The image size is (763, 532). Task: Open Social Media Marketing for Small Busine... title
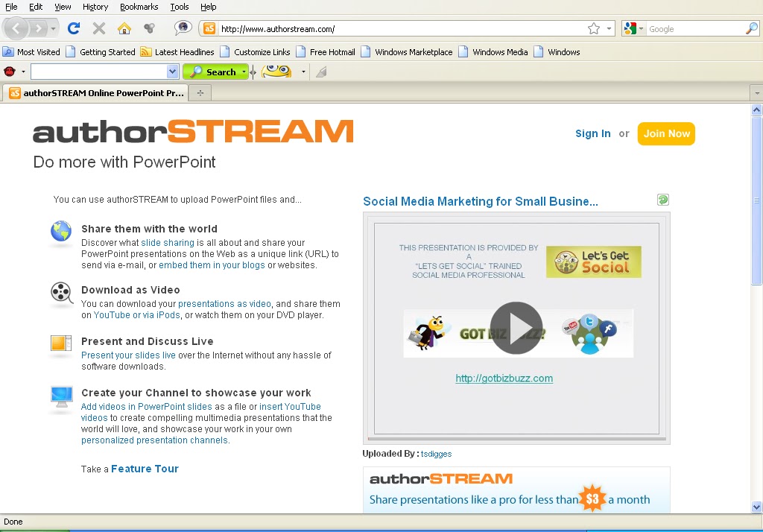click(481, 201)
